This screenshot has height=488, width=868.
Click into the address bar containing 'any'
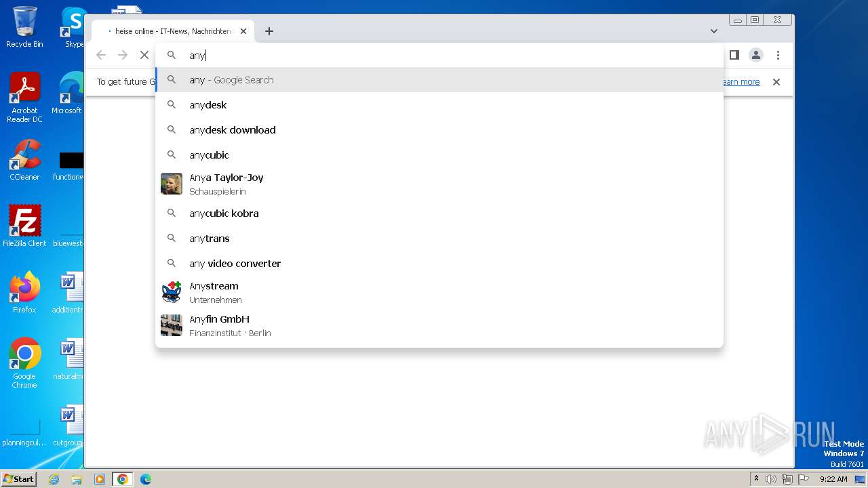pyautogui.click(x=439, y=55)
